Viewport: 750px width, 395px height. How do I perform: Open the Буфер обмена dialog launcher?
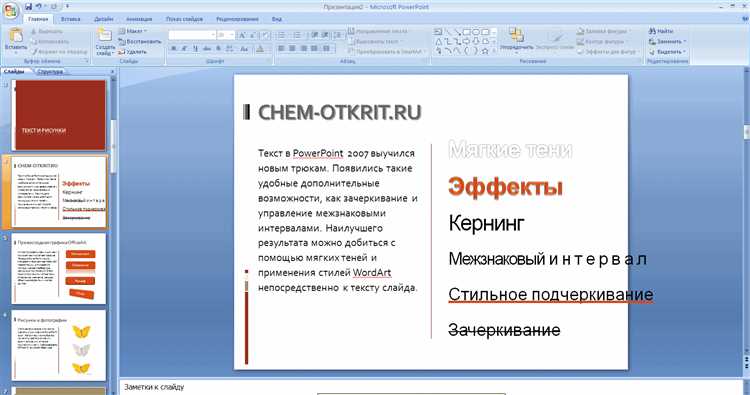pos(87,61)
